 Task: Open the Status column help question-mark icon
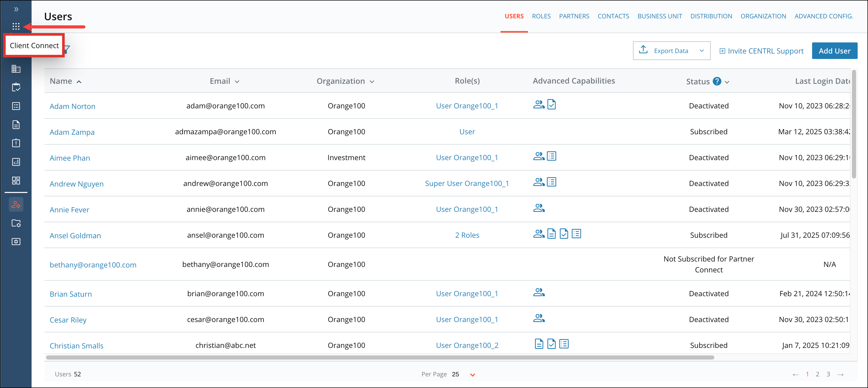click(x=717, y=81)
